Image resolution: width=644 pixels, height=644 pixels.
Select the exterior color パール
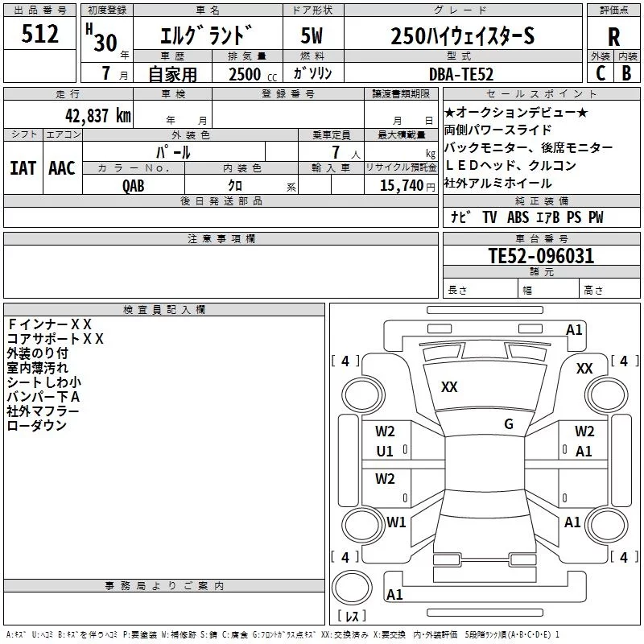(x=173, y=152)
